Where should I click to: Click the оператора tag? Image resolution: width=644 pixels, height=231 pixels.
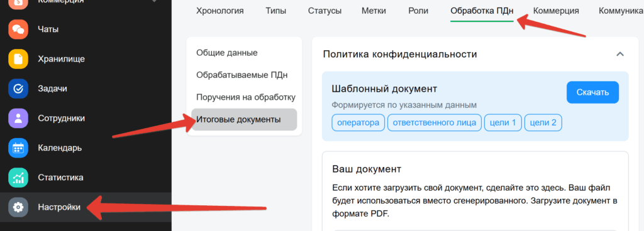point(358,122)
